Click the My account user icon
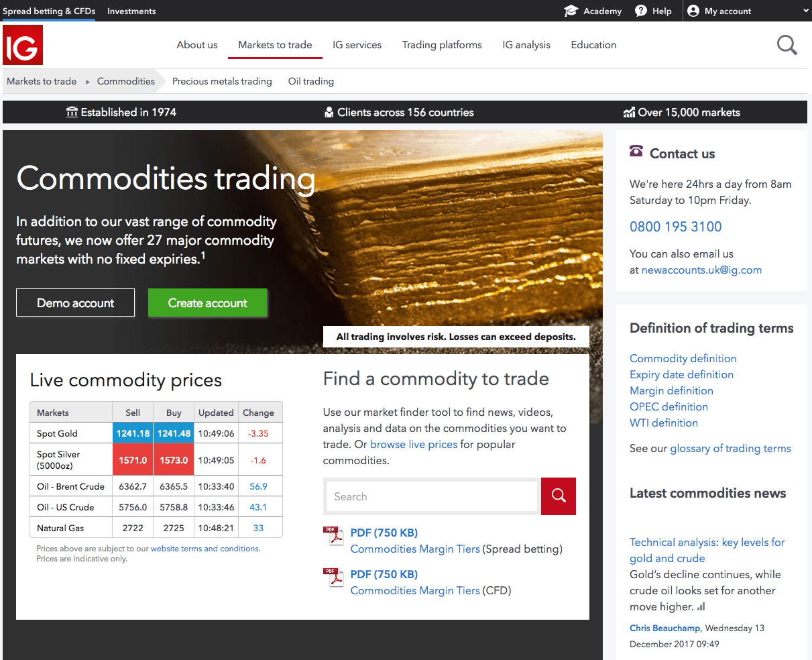Image resolution: width=812 pixels, height=660 pixels. (693, 11)
